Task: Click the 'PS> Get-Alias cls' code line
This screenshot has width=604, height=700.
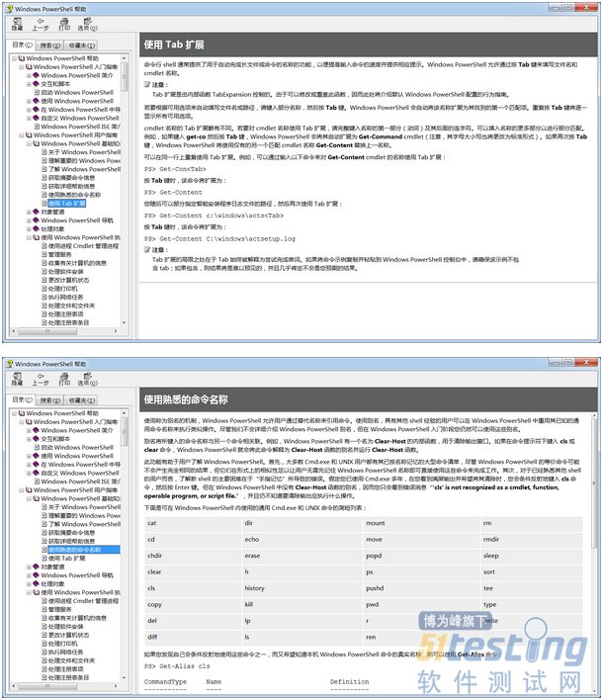Action: pyautogui.click(x=177, y=666)
